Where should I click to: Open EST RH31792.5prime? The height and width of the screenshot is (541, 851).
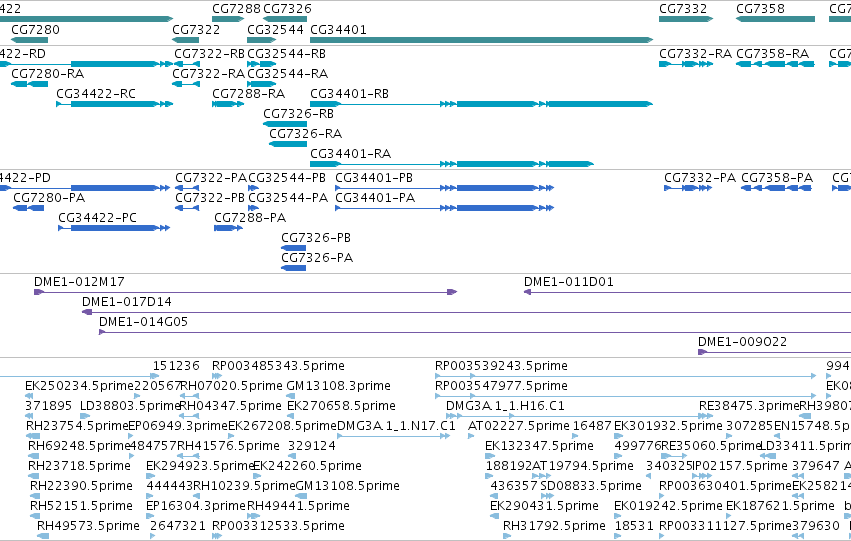click(x=507, y=536)
